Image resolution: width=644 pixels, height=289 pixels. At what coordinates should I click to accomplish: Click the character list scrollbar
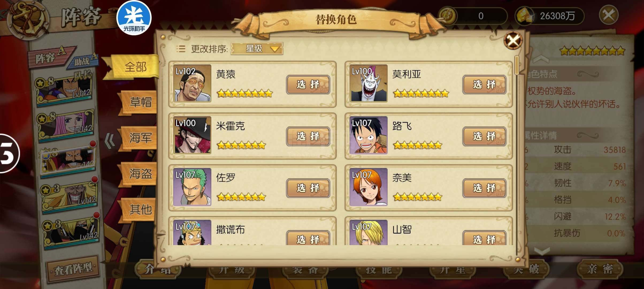(517, 155)
